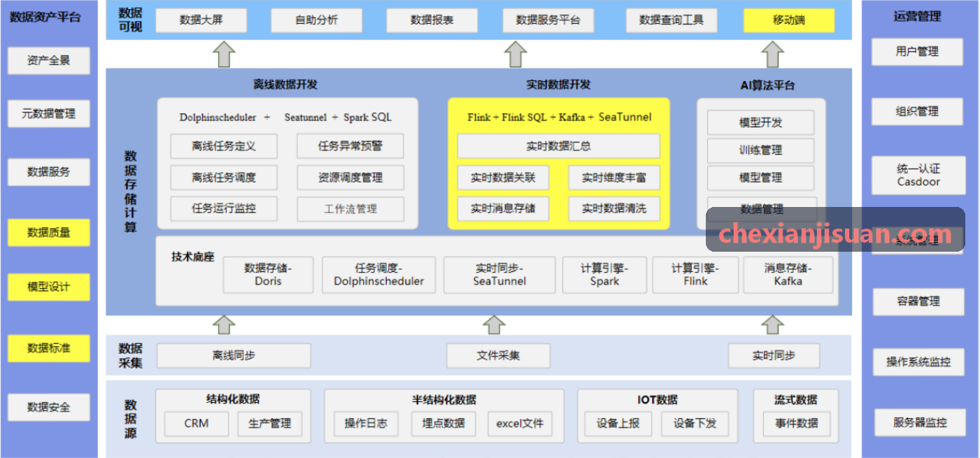Image resolution: width=980 pixels, height=458 pixels.
Task: Click the 实时数据开发 heading
Action: (558, 85)
